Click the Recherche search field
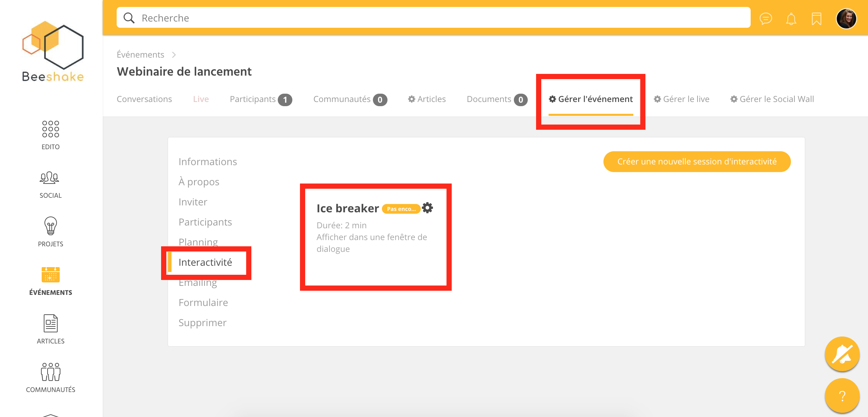The image size is (868, 417). pos(433,18)
